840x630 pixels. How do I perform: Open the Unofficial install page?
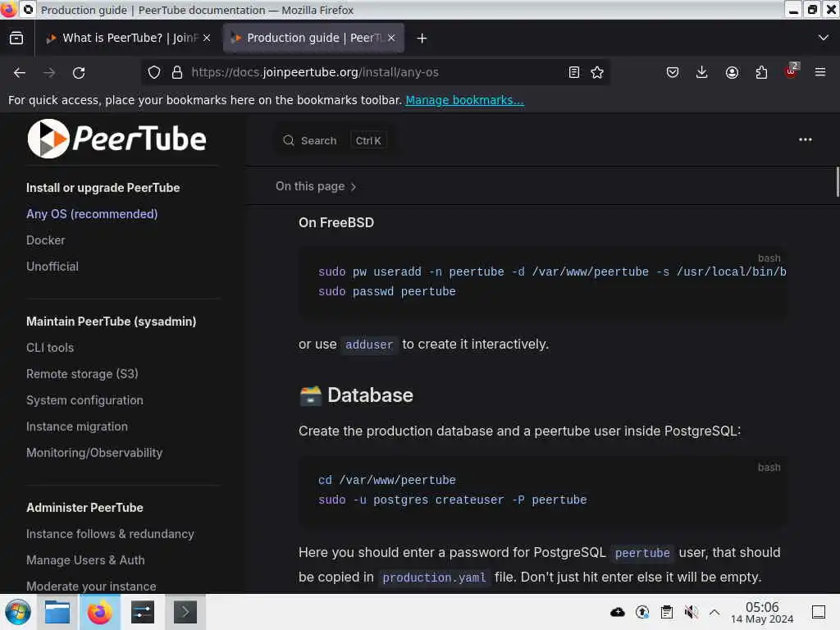[x=52, y=267]
